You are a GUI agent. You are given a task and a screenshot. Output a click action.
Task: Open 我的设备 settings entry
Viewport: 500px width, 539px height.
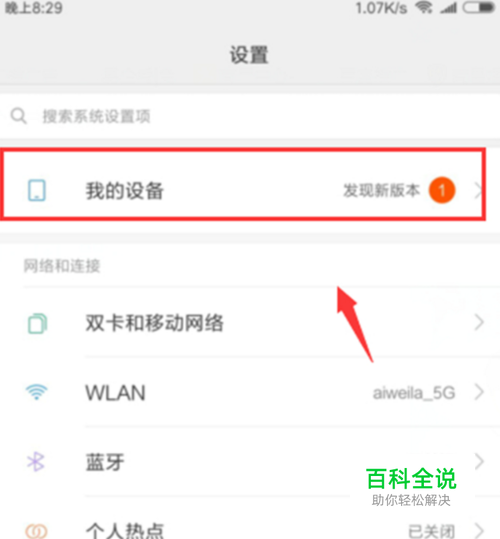[243, 184]
